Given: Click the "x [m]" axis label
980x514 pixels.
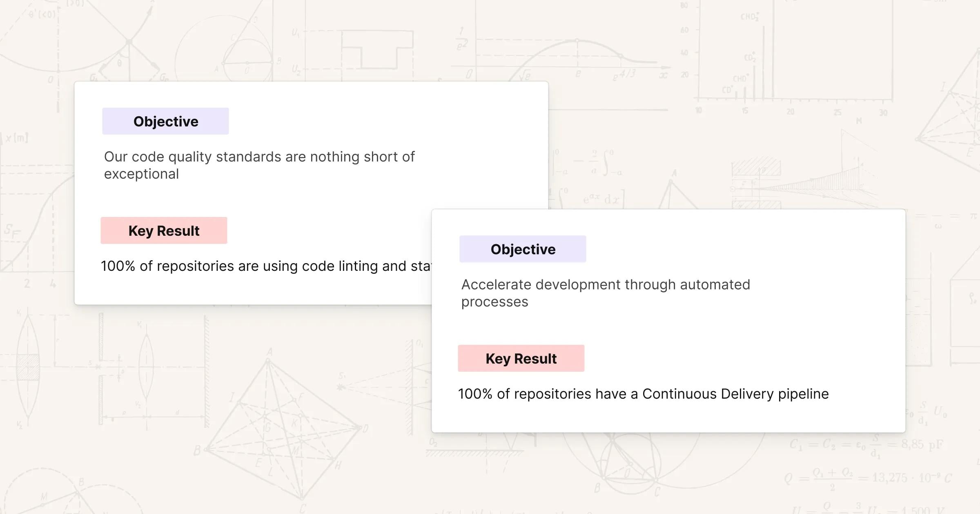Looking at the screenshot, I should [16, 138].
